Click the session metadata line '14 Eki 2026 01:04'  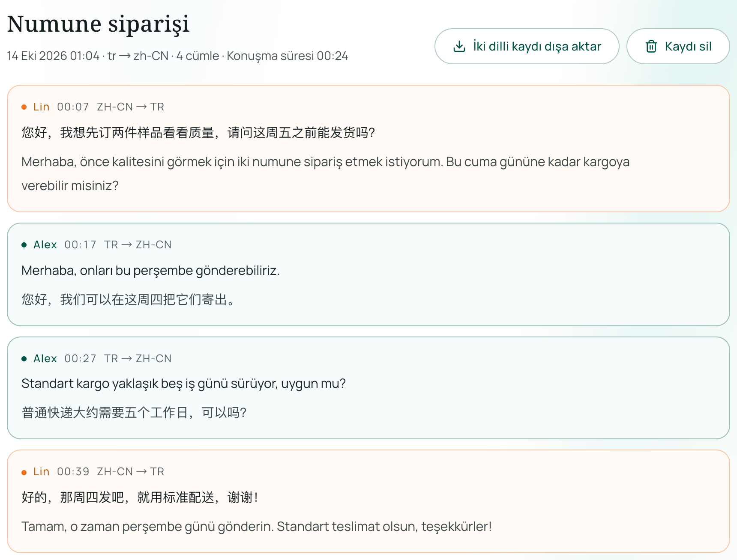pos(177,56)
